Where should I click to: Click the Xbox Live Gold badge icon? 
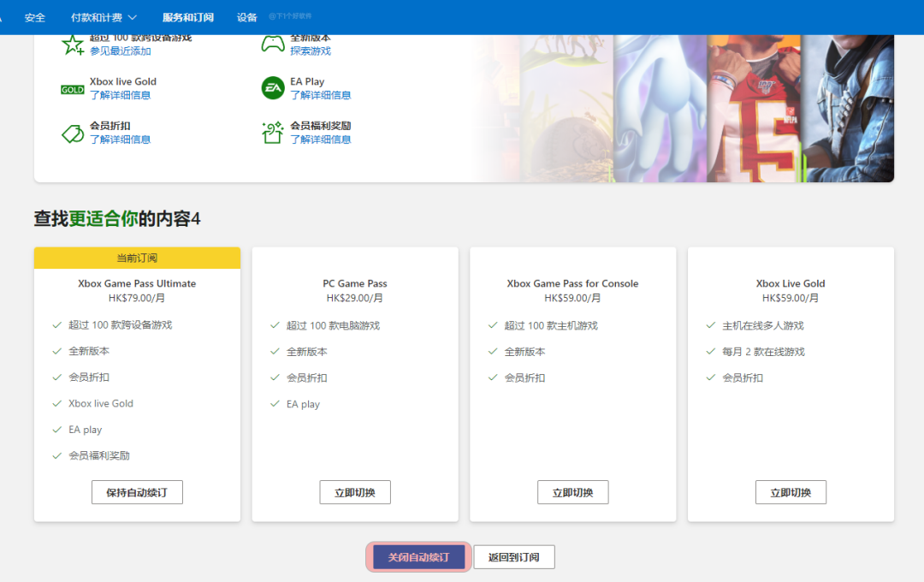[73, 90]
